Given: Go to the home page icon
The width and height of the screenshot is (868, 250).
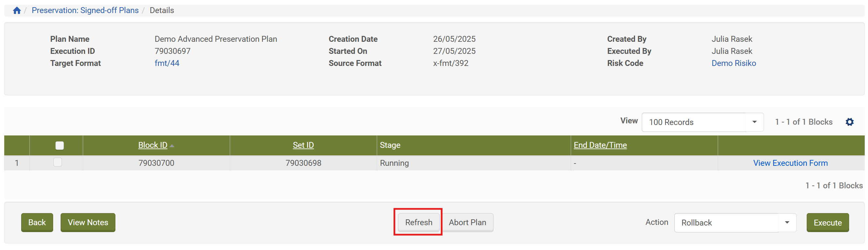Looking at the screenshot, I should [x=17, y=10].
